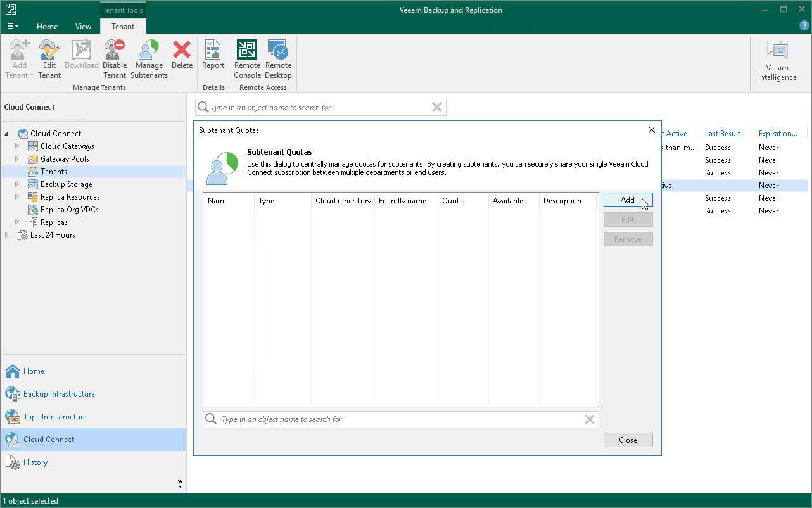Image resolution: width=812 pixels, height=508 pixels.
Task: Expand the Backup Storage node
Action: 17,184
